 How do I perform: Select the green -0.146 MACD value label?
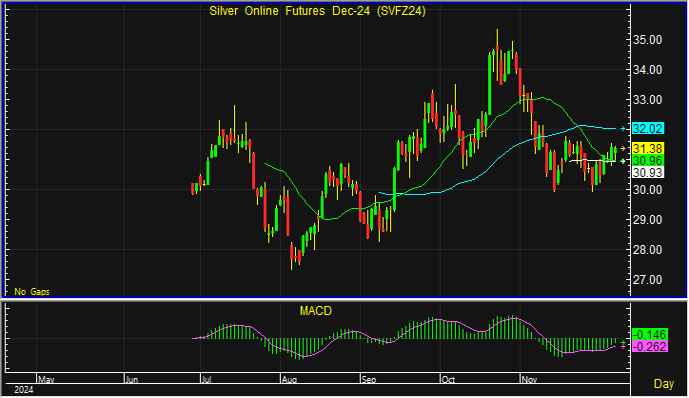[650, 334]
